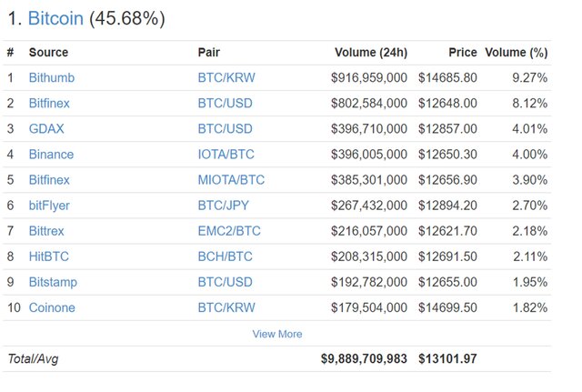
Task: Click View More to expand markets
Action: 277,334
